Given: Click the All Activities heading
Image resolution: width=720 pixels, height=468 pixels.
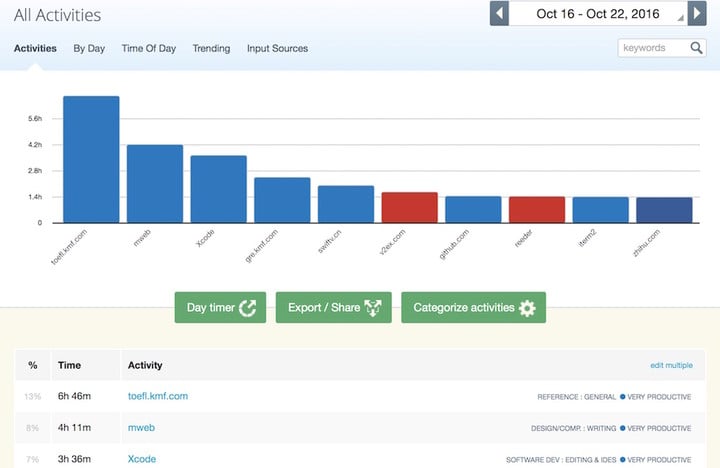Looking at the screenshot, I should coord(57,15).
